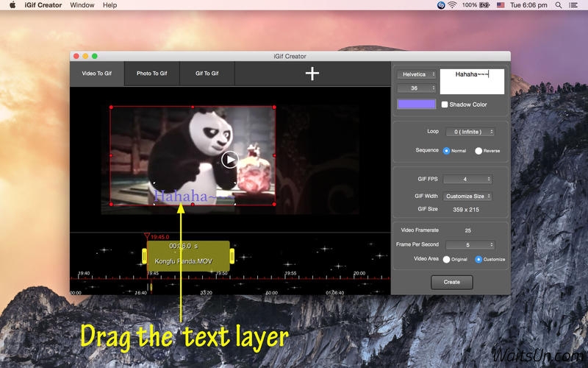Screen dimensions: 588x368
Task: Switch to the Photo To Gif tab
Action: (152, 74)
